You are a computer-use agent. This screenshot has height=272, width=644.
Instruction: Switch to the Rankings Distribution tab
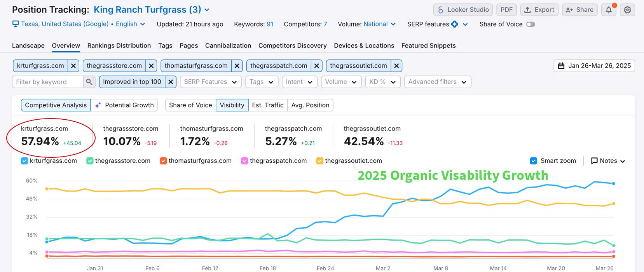click(119, 45)
